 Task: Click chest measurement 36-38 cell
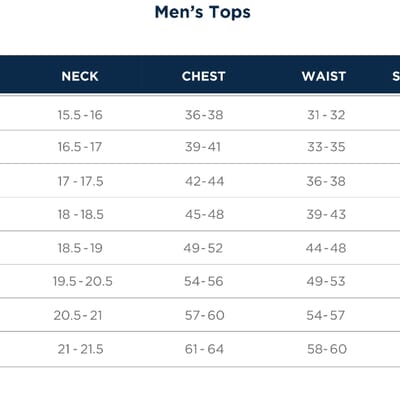click(x=204, y=115)
